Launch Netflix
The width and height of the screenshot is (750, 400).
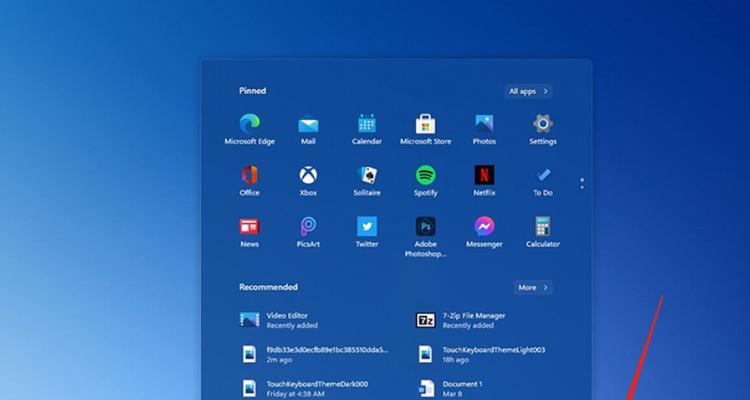[484, 181]
